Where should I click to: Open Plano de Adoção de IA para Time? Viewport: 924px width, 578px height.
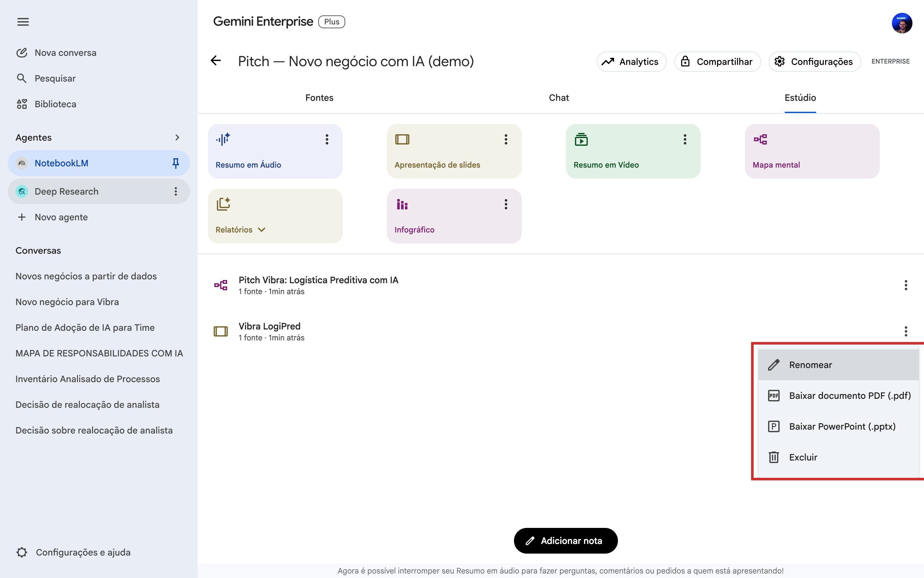point(85,328)
